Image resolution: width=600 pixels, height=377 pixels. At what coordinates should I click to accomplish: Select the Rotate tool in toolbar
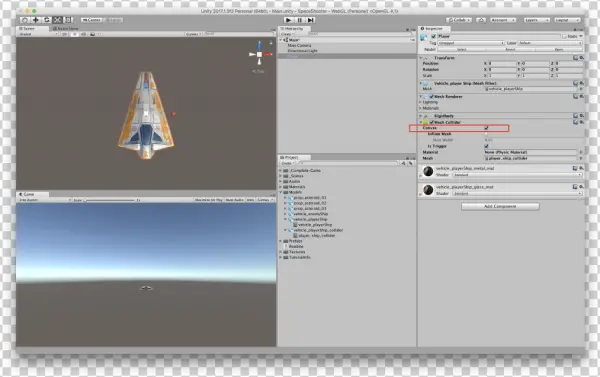(x=47, y=20)
